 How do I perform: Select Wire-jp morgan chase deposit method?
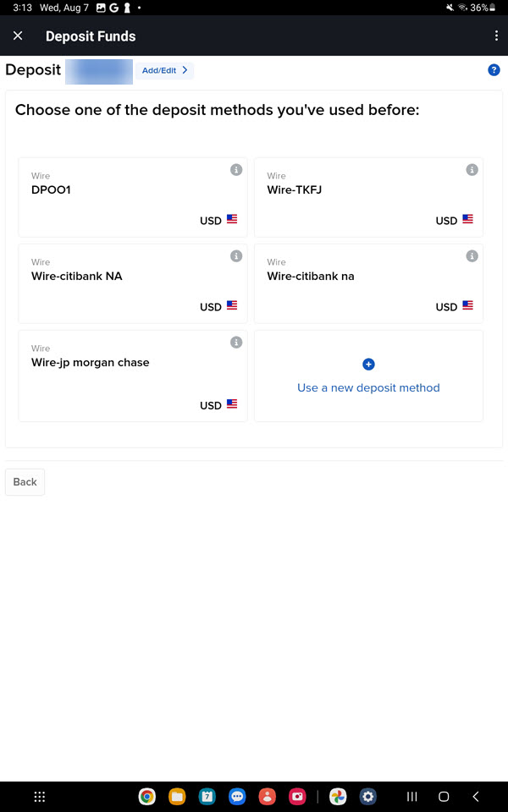click(133, 376)
